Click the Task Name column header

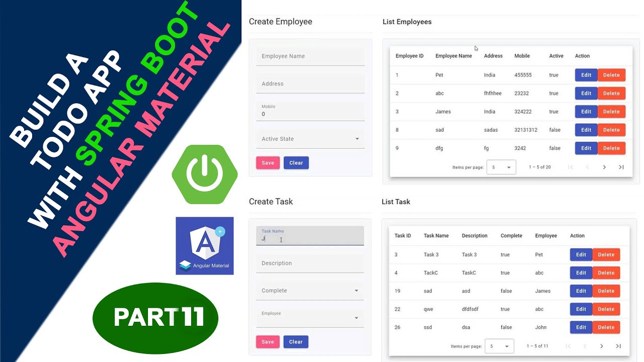click(436, 236)
